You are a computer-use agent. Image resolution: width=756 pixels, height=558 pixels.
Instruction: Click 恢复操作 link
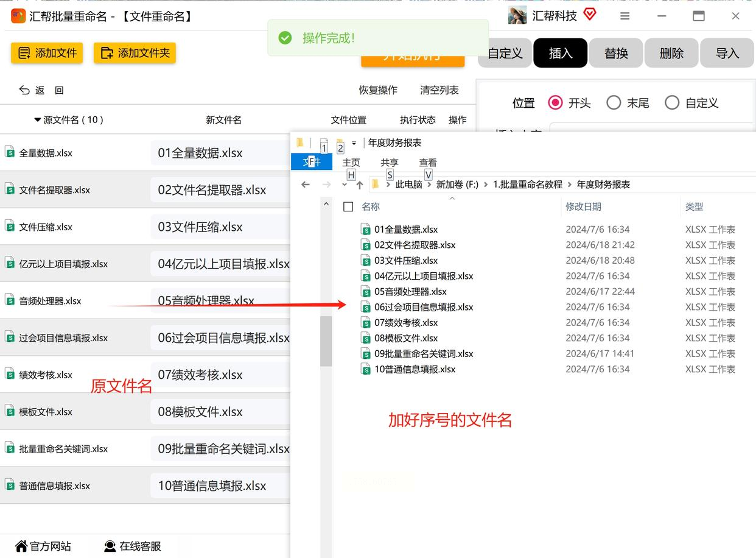click(378, 90)
